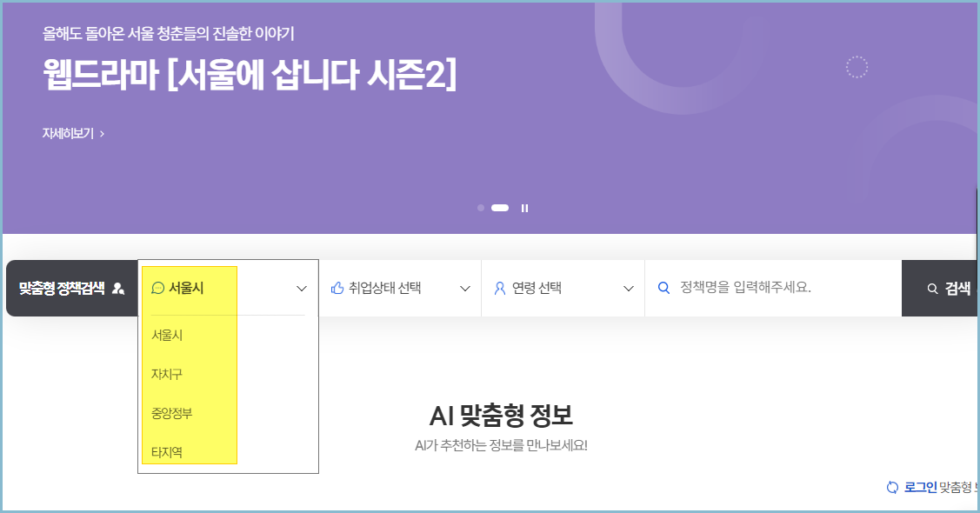Click the thumbs-up icon in employment status selector
Viewport: 980px width, 513px height.
[335, 287]
